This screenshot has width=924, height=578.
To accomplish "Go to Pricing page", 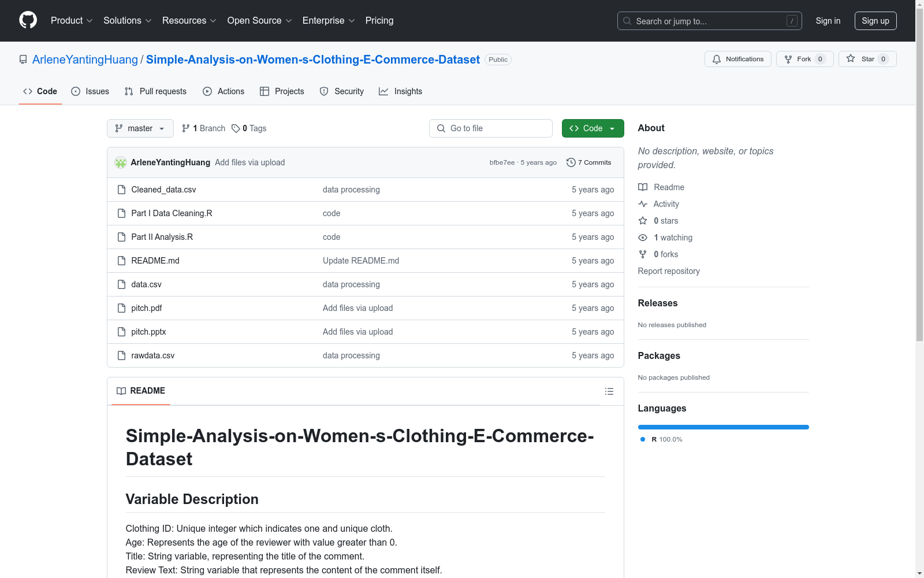I will coord(379,21).
